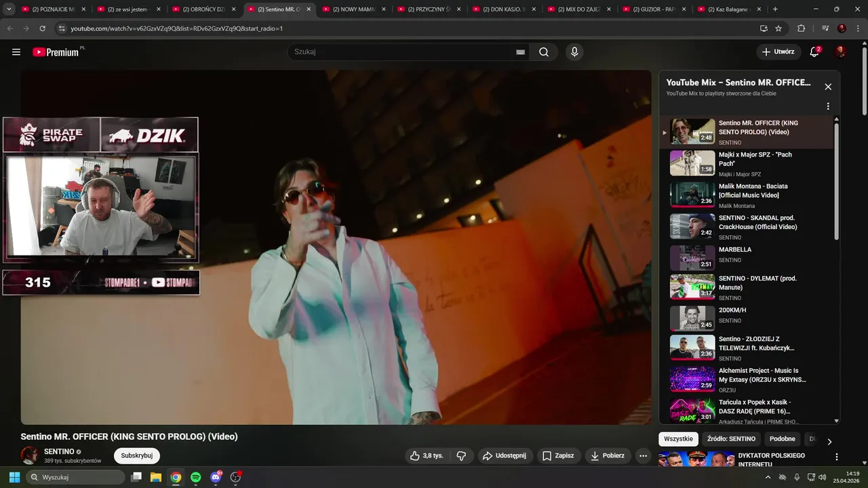Open Chrome media control icon
The image size is (868, 488).
[x=825, y=28]
